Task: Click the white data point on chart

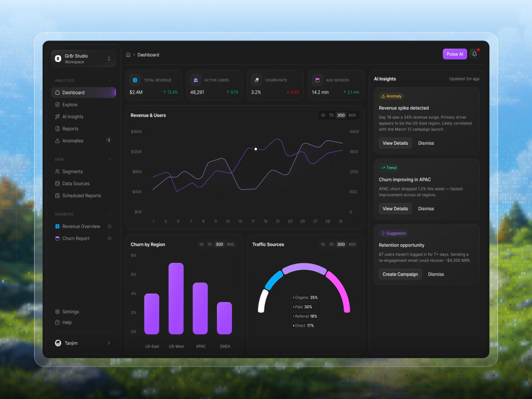Action: point(256,149)
